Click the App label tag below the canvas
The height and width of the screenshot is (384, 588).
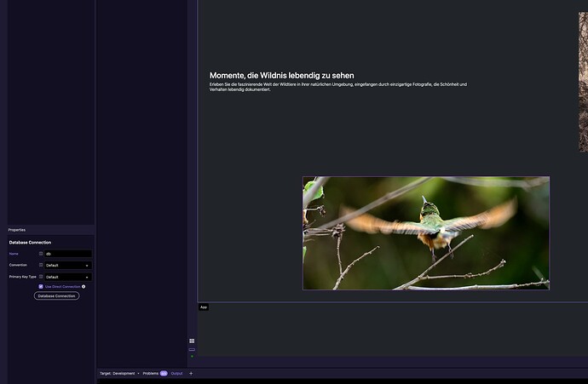point(204,307)
